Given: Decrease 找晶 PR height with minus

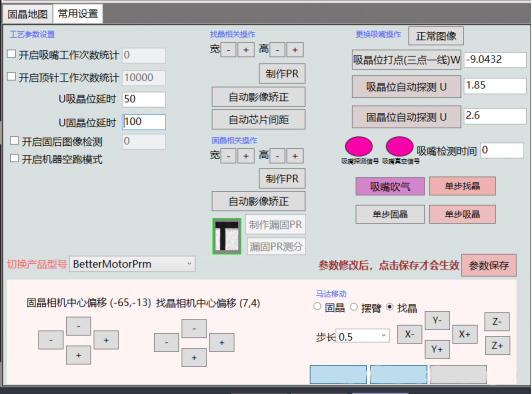Looking at the screenshot, I should coord(278,50).
